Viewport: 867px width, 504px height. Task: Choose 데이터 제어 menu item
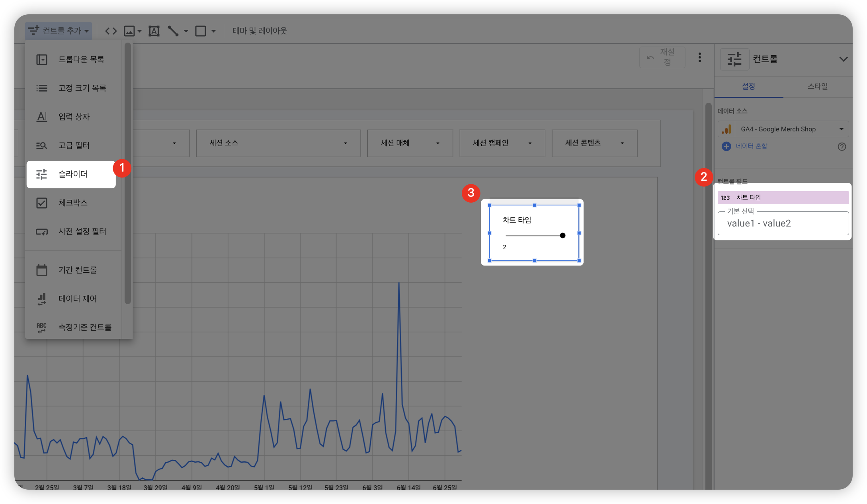point(74,299)
